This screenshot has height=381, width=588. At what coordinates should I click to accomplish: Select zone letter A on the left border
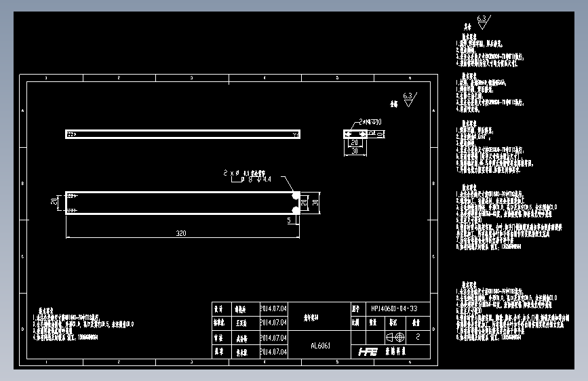point(23,111)
